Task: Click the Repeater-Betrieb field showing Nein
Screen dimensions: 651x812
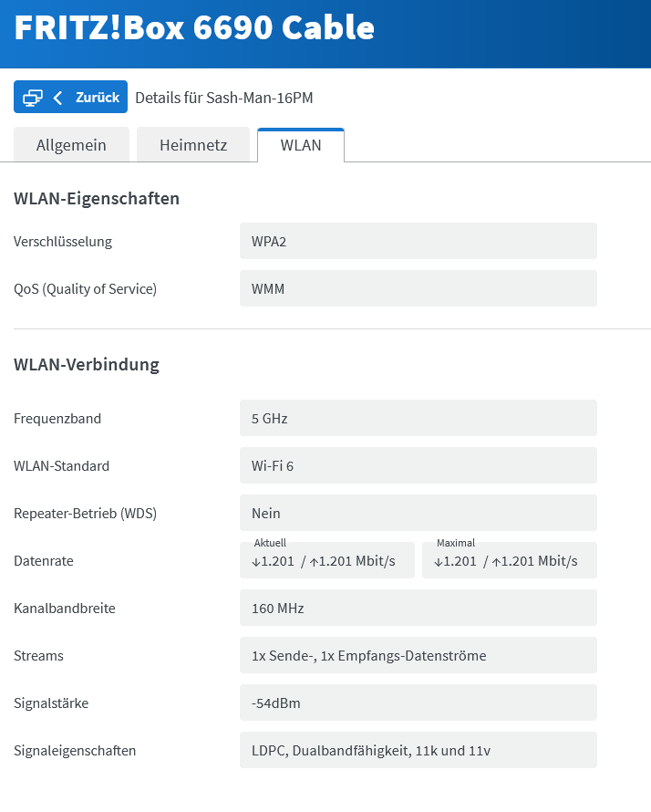Action: [x=418, y=514]
